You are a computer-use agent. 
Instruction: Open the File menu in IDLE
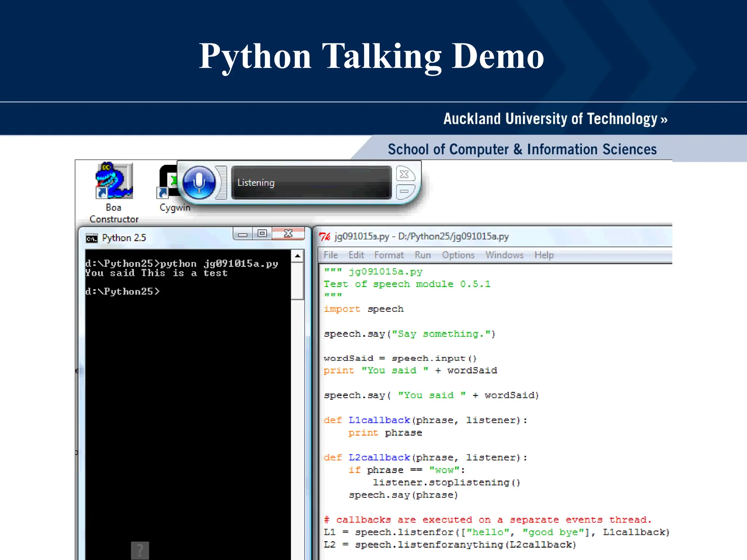(331, 255)
